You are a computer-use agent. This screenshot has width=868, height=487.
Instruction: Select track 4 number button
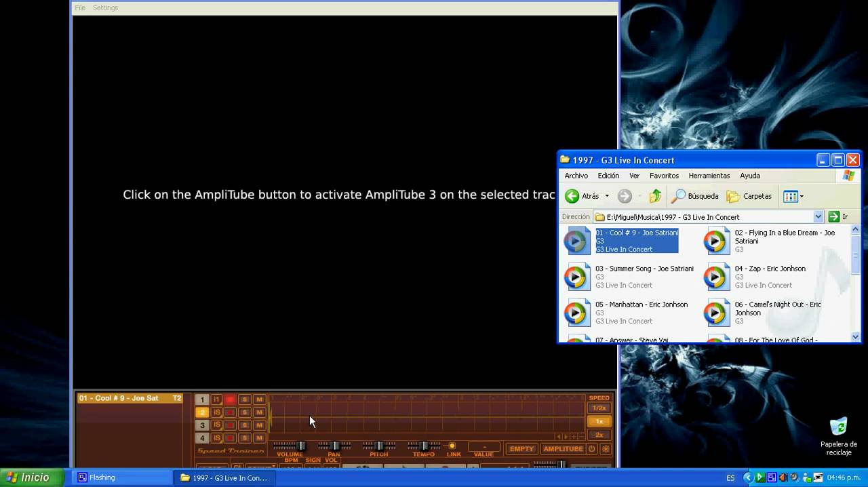pyautogui.click(x=202, y=438)
